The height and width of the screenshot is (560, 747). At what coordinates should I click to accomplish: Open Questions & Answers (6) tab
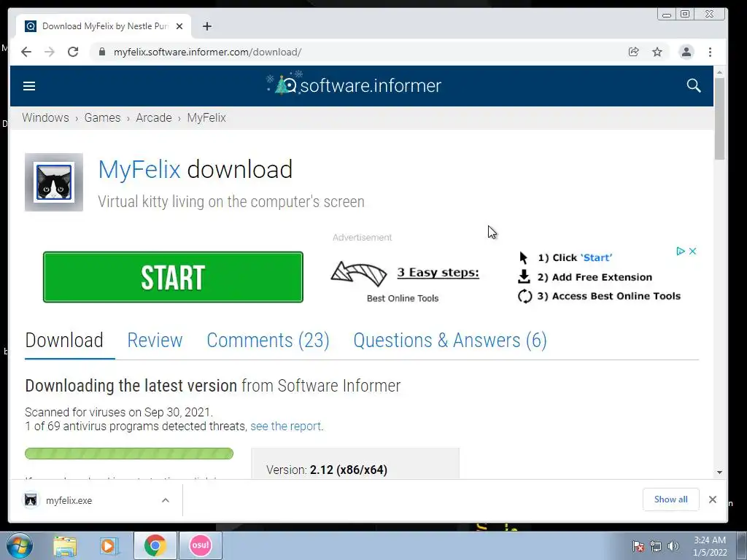[450, 341]
